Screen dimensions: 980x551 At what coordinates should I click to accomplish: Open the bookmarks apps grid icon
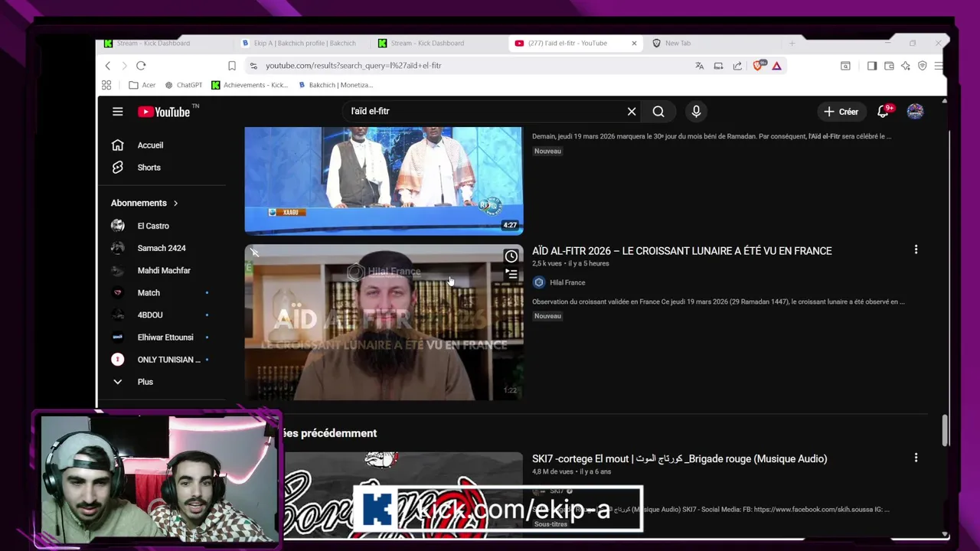(x=106, y=85)
